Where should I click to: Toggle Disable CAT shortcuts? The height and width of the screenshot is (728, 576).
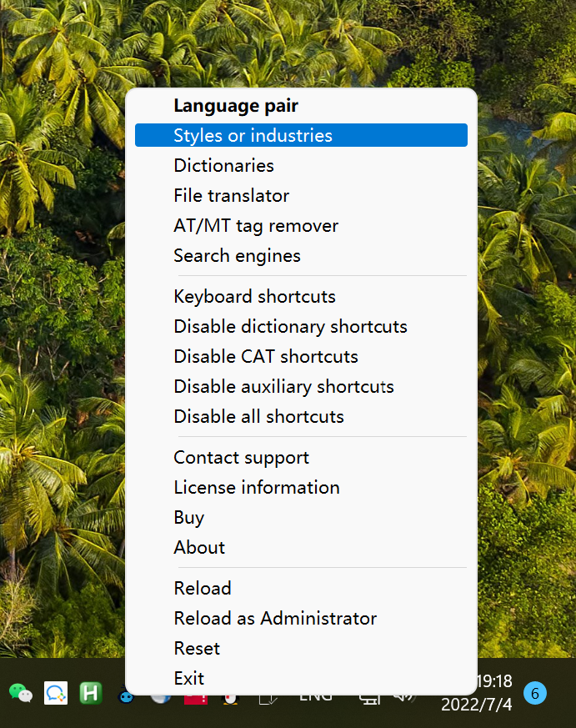[x=265, y=357]
